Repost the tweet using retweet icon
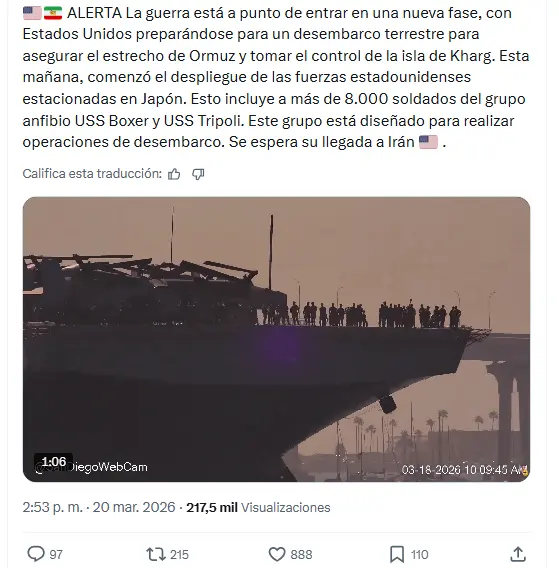The width and height of the screenshot is (559, 568). pos(155,554)
